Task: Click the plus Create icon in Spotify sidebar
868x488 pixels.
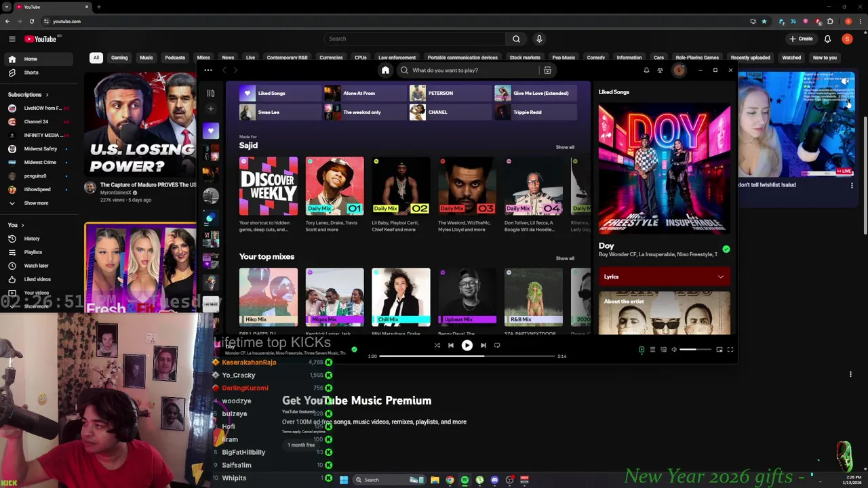Action: [211, 108]
